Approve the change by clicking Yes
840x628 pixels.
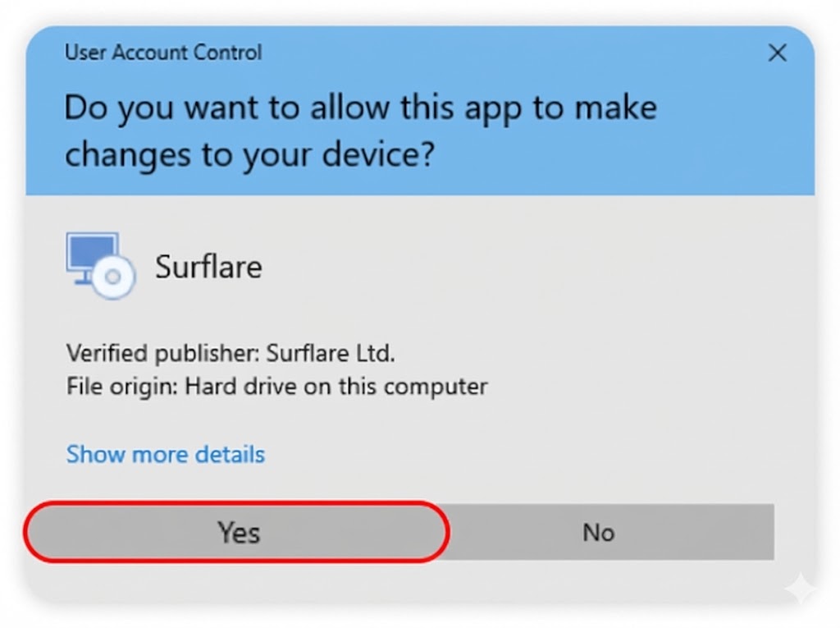[237, 532]
